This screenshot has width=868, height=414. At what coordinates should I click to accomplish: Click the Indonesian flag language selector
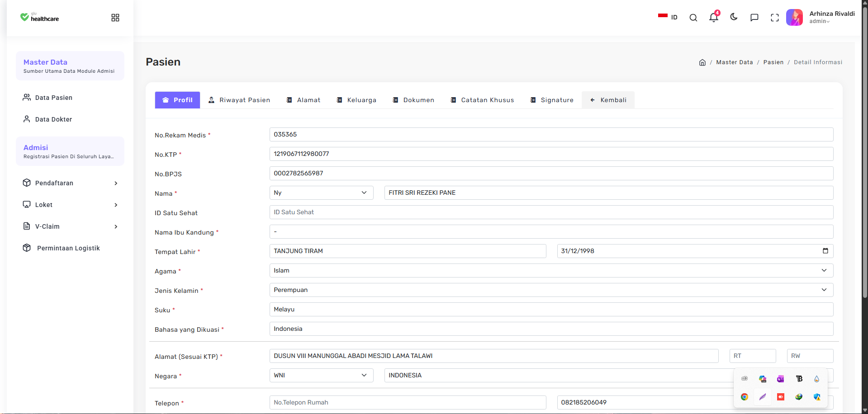click(668, 17)
